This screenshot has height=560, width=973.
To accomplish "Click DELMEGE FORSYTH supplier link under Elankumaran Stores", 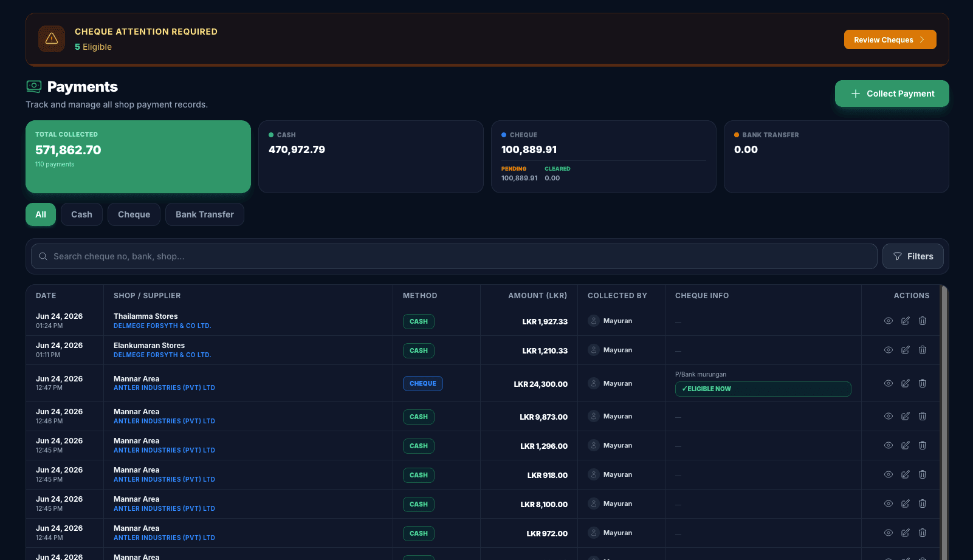I will click(x=162, y=355).
